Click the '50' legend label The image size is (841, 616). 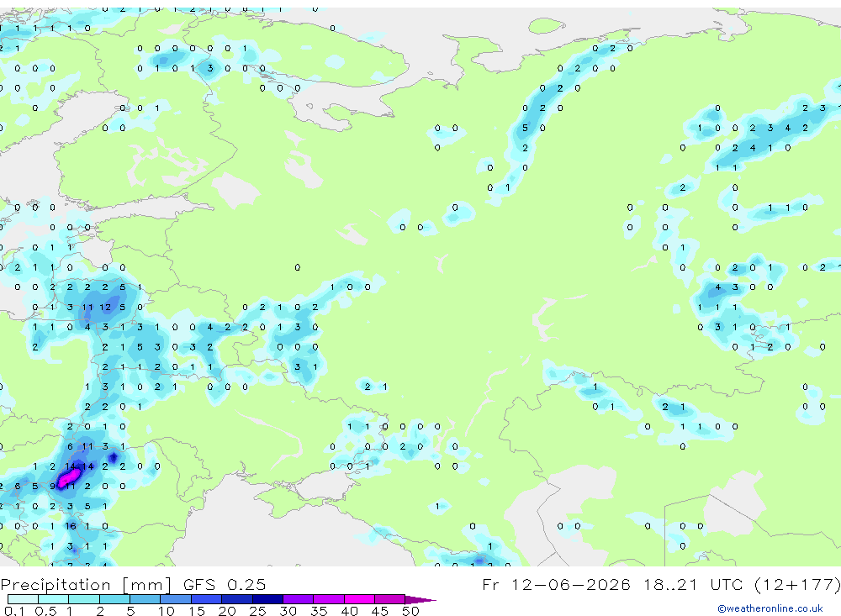pos(410,611)
